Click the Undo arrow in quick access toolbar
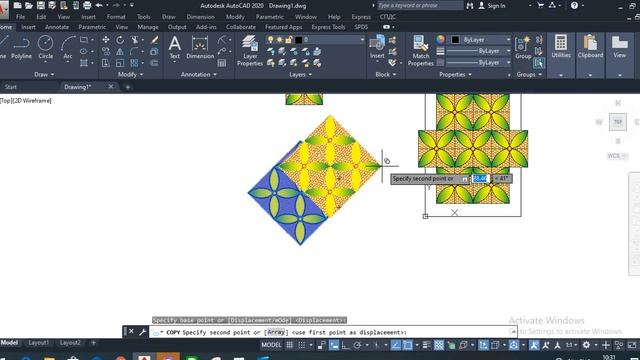Screen dimensions: 640x360 click(x=99, y=5)
